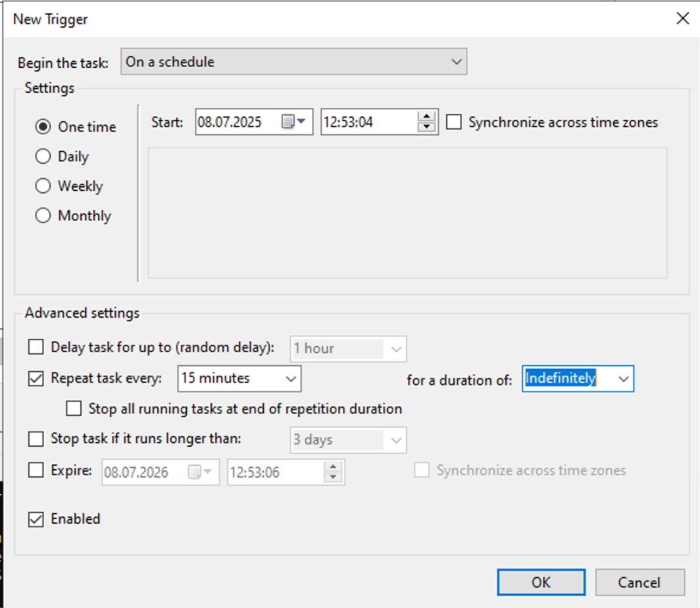Open the Begin the task dropdown

point(293,62)
